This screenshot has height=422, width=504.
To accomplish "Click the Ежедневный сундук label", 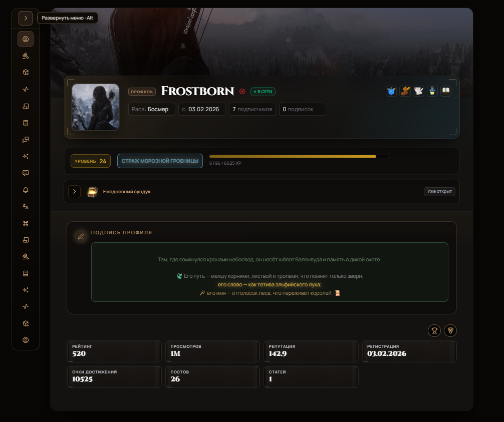I will coord(127,192).
